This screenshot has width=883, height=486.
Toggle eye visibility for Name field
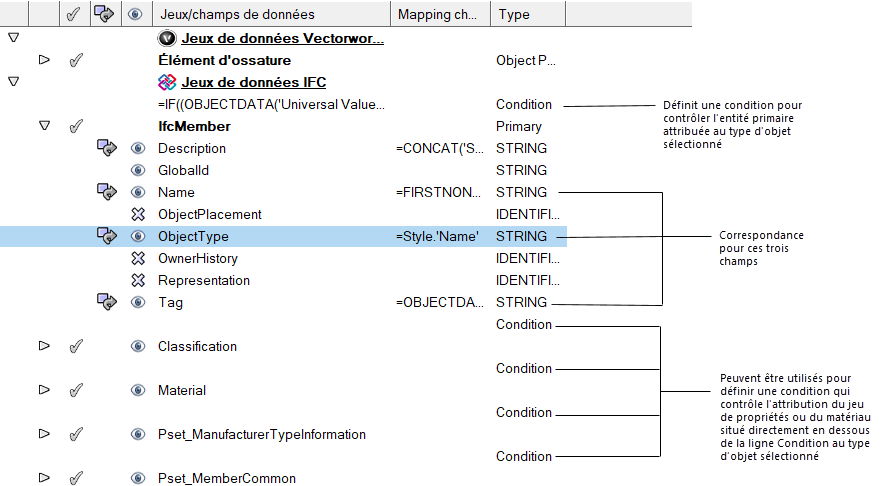pyautogui.click(x=138, y=192)
